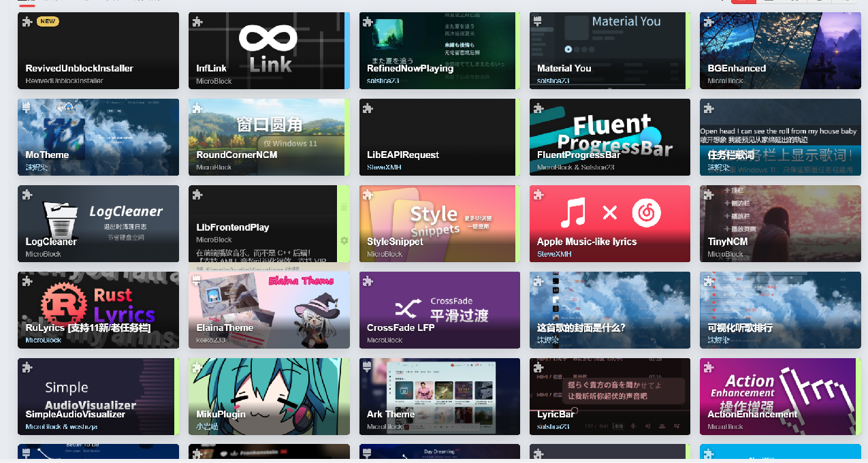Open the 任务栏歌词 plugin card
Viewport: 868px width, 463px height.
coord(780,137)
